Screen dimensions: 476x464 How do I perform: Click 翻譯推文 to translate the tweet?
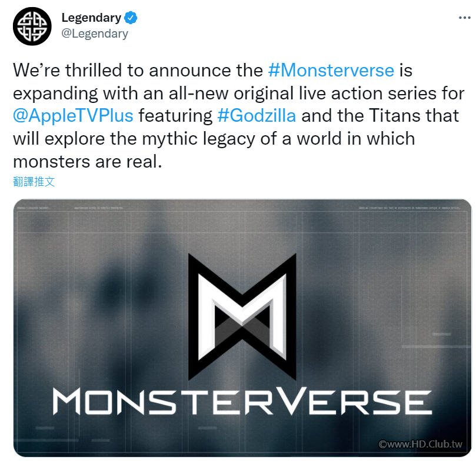[34, 182]
